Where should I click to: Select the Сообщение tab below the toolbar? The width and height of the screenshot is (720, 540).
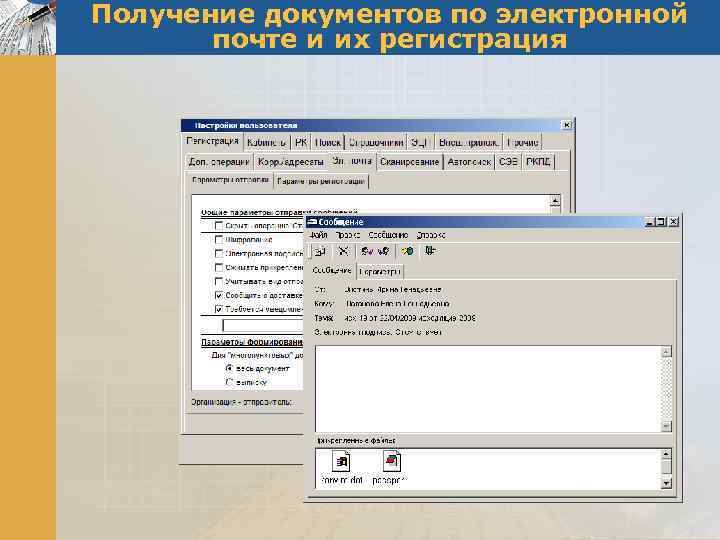coord(332,270)
